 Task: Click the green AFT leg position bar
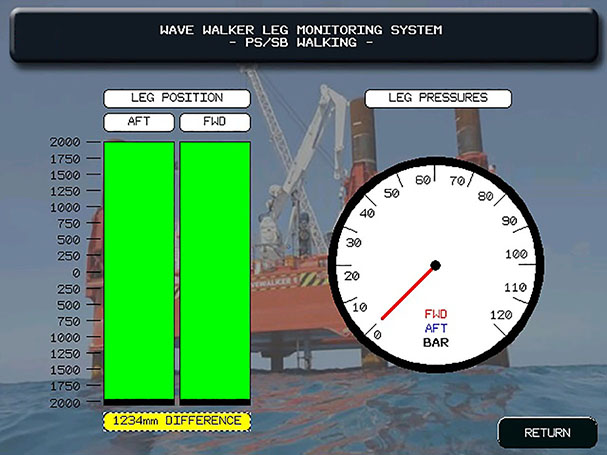[x=139, y=271]
